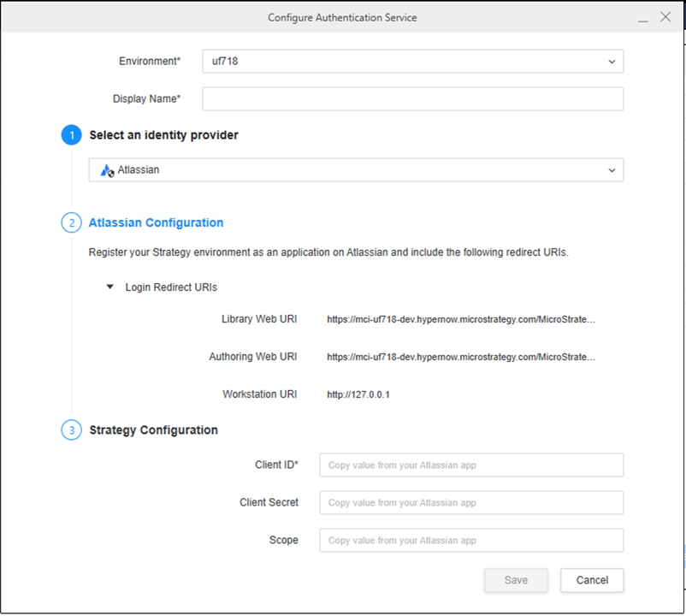This screenshot has width=686, height=616.
Task: Click the Display Name field
Action: (x=412, y=99)
